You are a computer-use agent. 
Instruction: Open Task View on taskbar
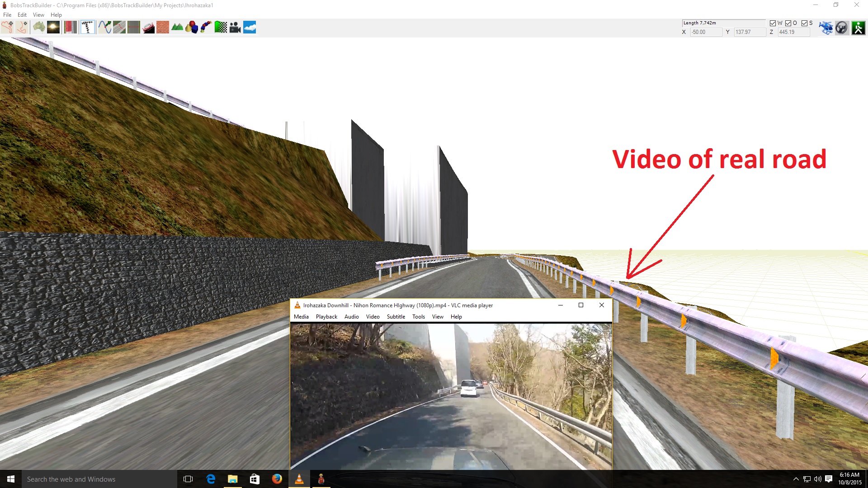[x=188, y=479]
